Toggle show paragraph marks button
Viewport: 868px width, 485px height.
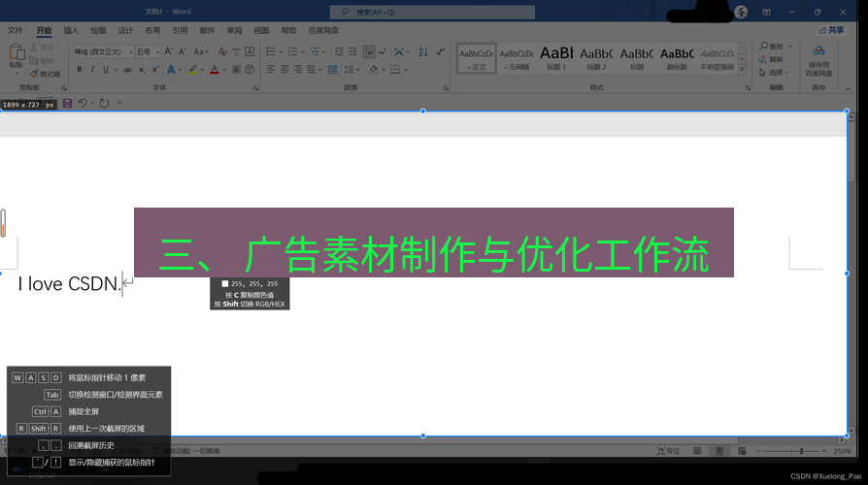(440, 51)
